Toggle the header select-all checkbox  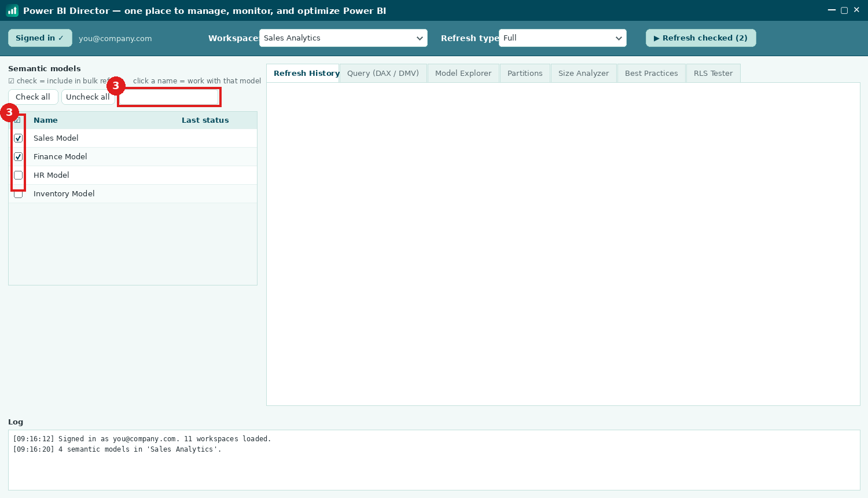tap(17, 120)
